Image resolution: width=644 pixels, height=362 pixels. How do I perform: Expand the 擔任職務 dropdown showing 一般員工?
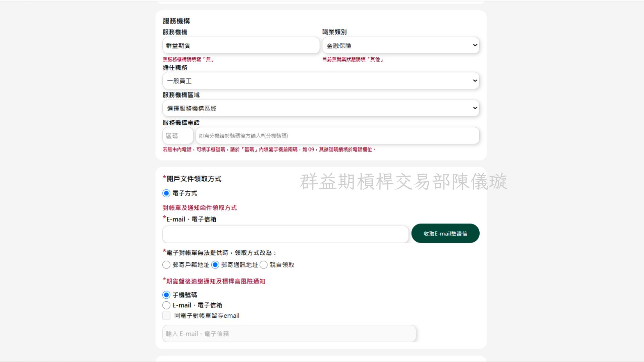click(x=321, y=81)
